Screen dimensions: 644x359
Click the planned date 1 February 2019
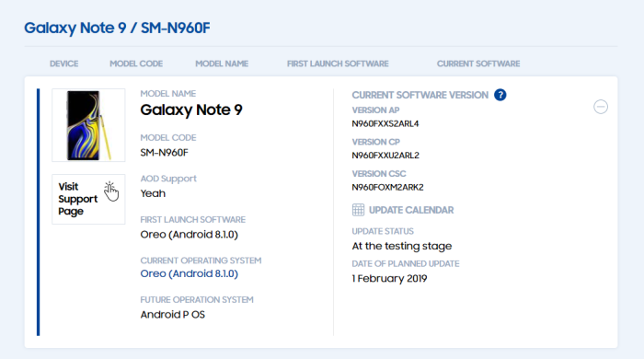(389, 279)
